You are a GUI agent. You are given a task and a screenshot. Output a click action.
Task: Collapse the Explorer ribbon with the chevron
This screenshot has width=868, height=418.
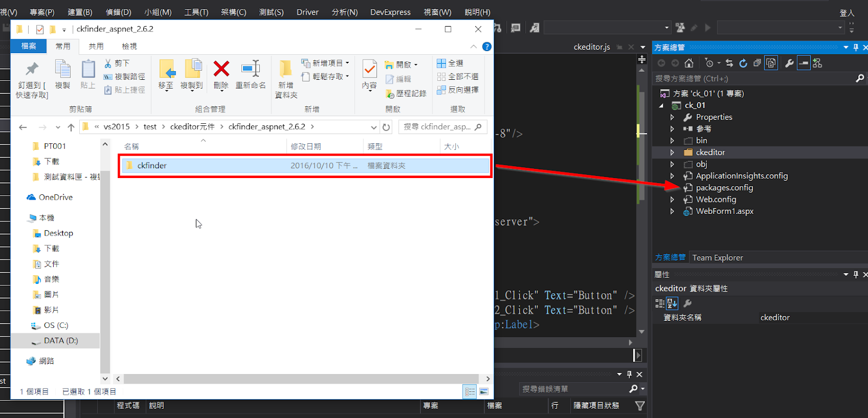474,47
